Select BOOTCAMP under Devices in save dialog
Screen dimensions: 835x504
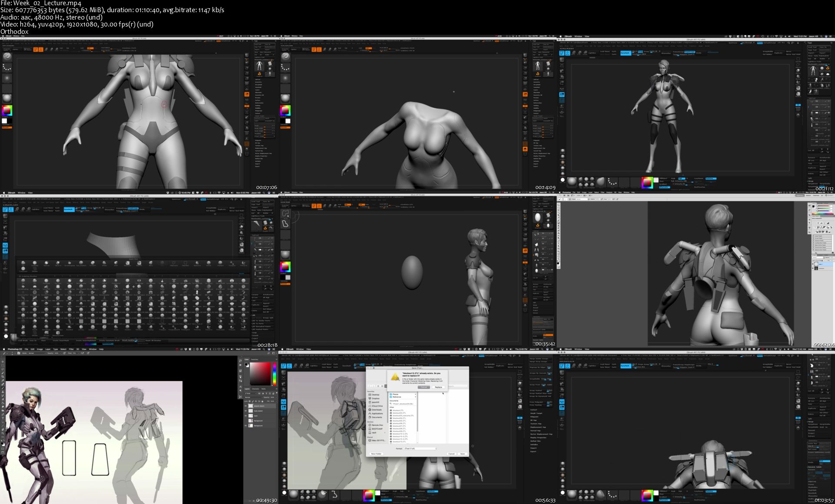pyautogui.click(x=375, y=429)
